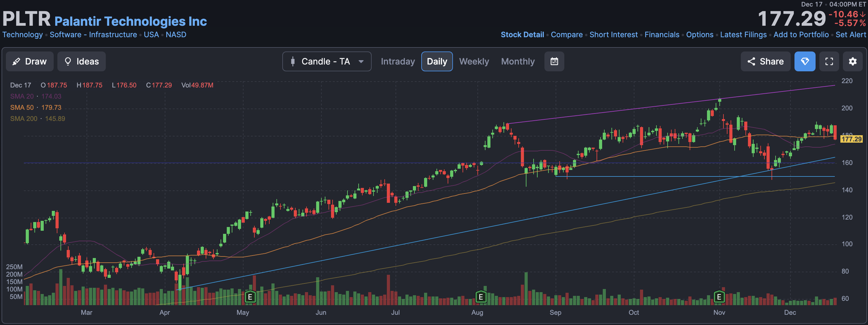Click the lightbulb icon in Ideas button
This screenshot has height=325, width=868.
pyautogui.click(x=68, y=61)
